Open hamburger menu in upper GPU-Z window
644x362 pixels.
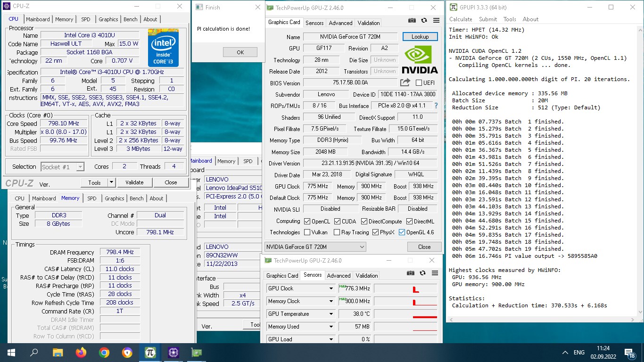(436, 21)
